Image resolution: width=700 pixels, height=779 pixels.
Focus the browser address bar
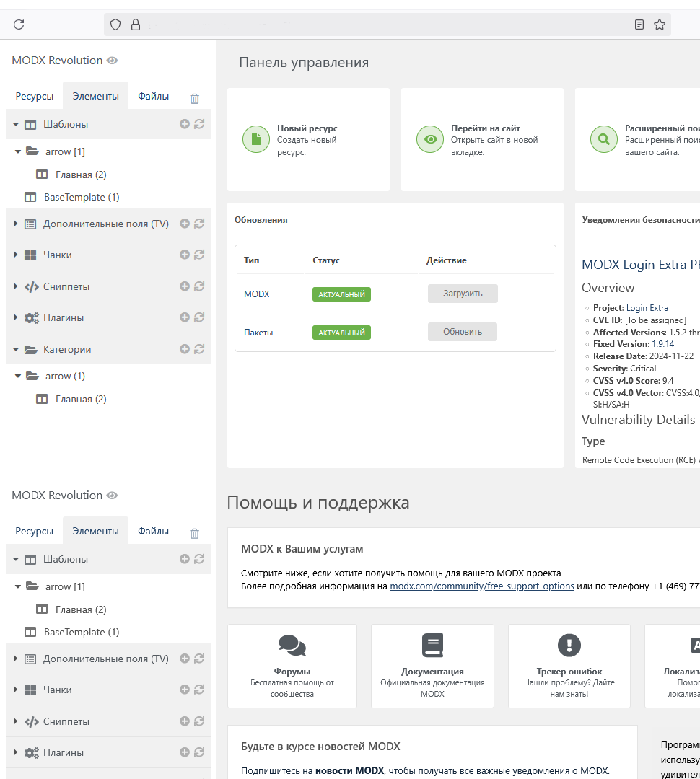(387, 25)
